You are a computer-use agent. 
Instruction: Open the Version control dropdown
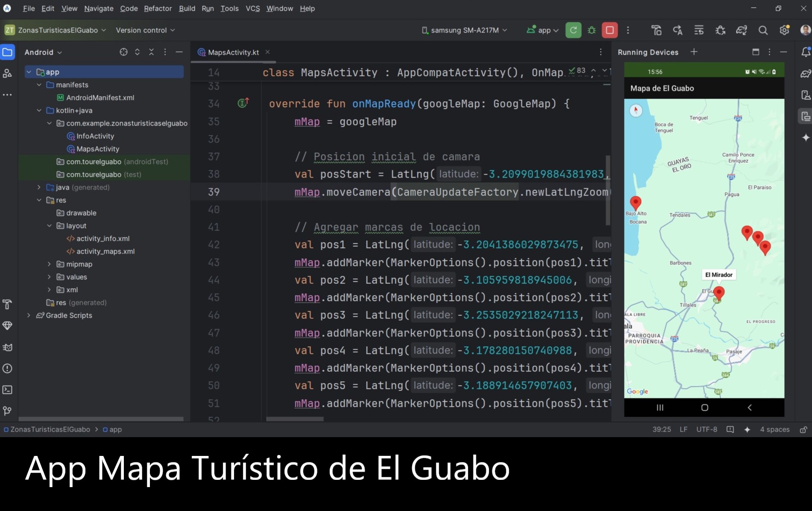145,30
